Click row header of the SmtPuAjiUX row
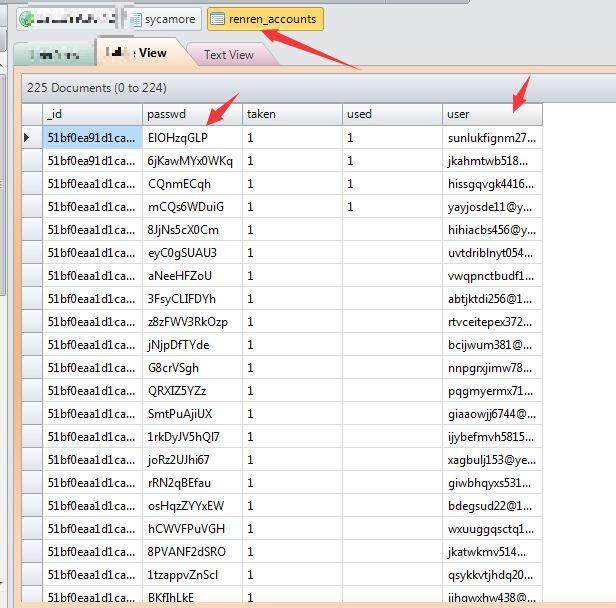This screenshot has height=608, width=616. pos(32,414)
